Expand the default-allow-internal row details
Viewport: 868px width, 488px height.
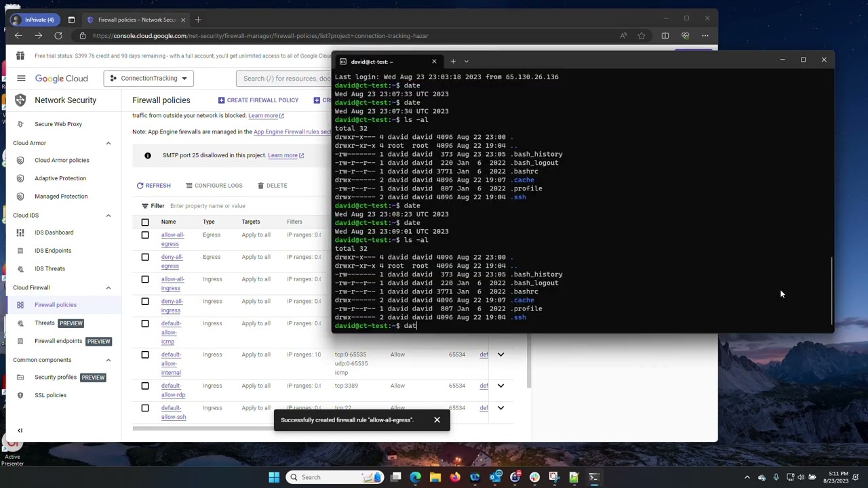click(501, 354)
